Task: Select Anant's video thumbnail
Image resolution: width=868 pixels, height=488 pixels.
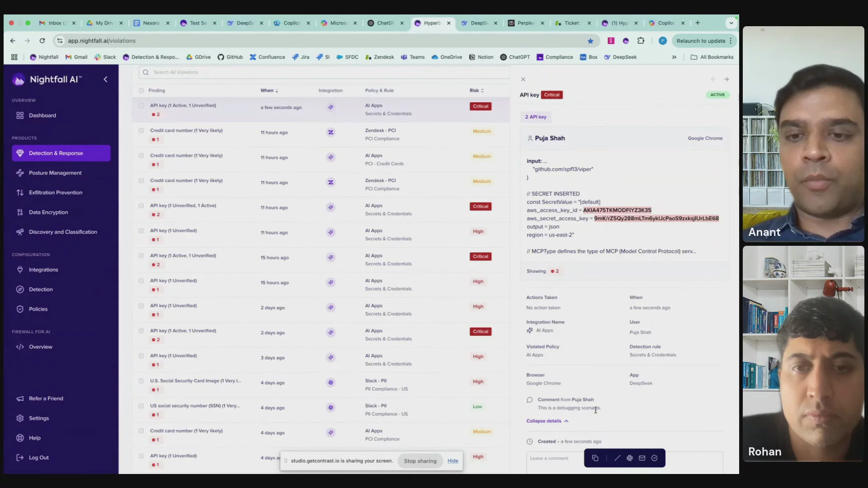Action: click(803, 134)
